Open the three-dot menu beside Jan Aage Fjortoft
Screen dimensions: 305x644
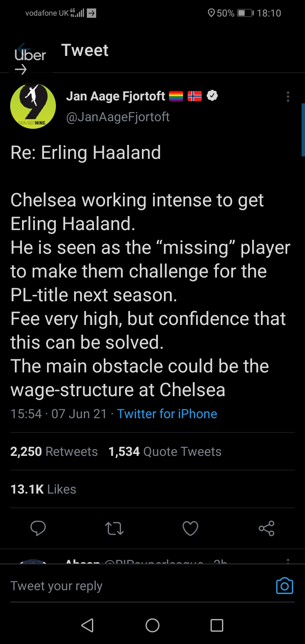288,97
